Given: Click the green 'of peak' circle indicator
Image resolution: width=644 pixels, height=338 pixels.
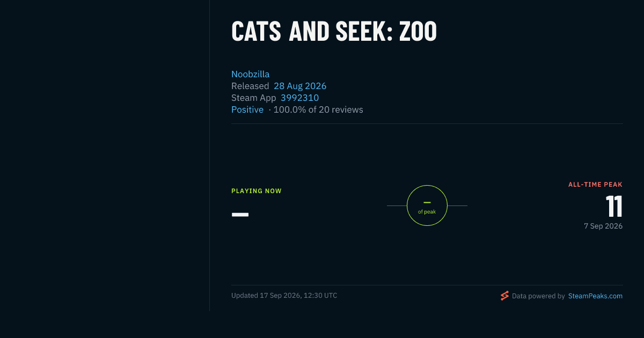Looking at the screenshot, I should pyautogui.click(x=427, y=205).
